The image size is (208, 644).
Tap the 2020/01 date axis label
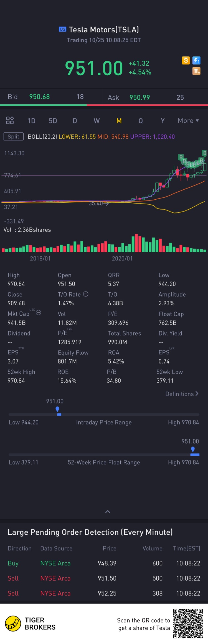122,258
